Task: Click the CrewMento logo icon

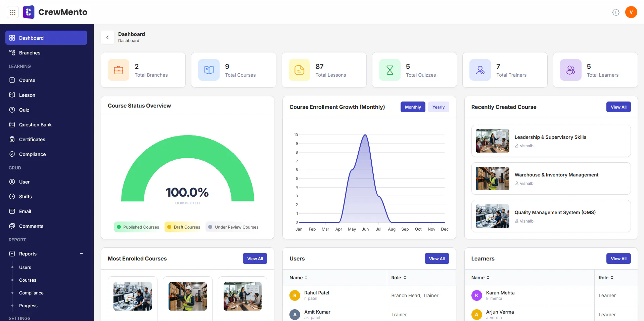Action: pos(29,12)
